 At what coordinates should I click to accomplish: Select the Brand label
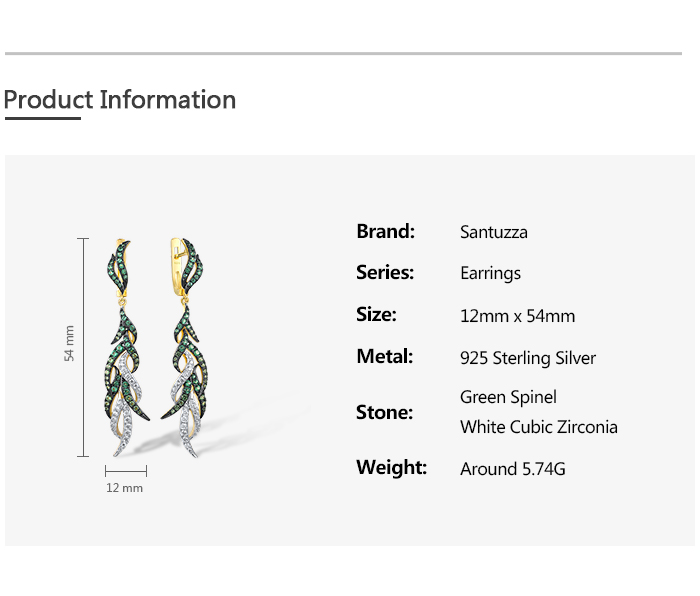point(385,231)
